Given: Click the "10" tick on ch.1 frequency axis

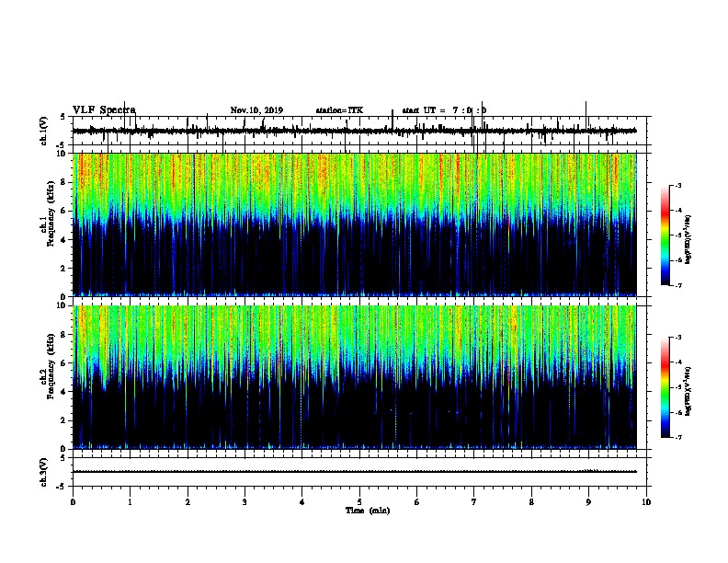Looking at the screenshot, I should (x=62, y=154).
